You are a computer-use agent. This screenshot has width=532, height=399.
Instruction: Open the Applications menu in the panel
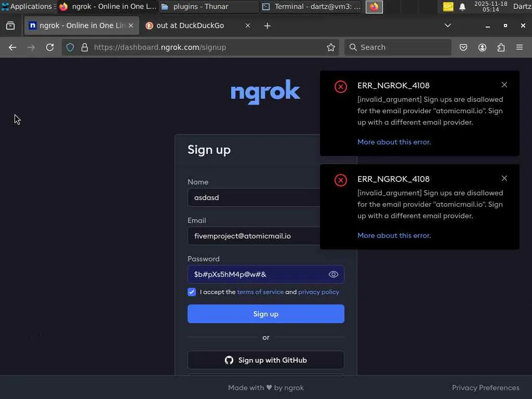[28, 6]
